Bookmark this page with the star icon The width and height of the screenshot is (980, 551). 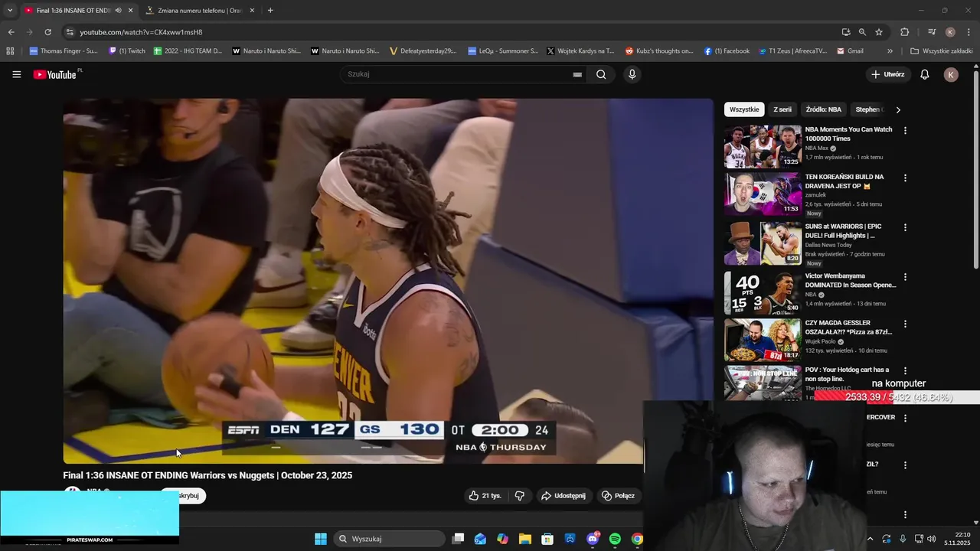coord(879,32)
